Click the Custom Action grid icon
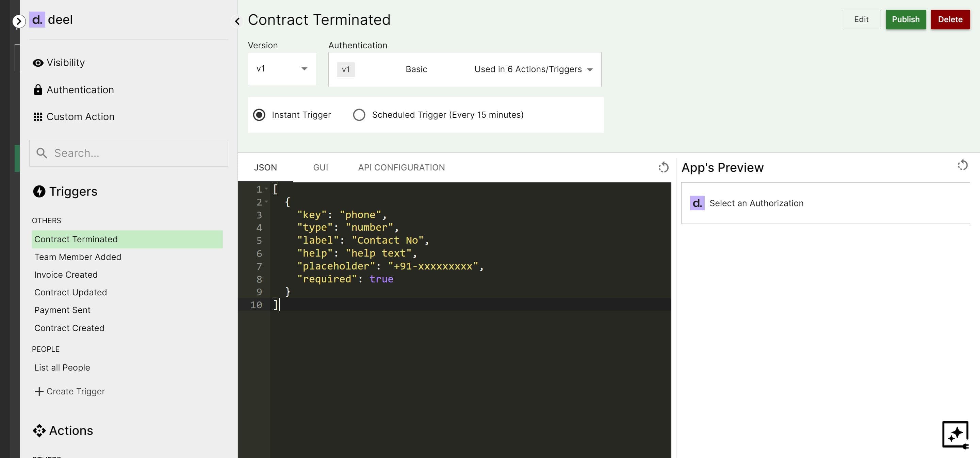The image size is (980, 458). 38,117
